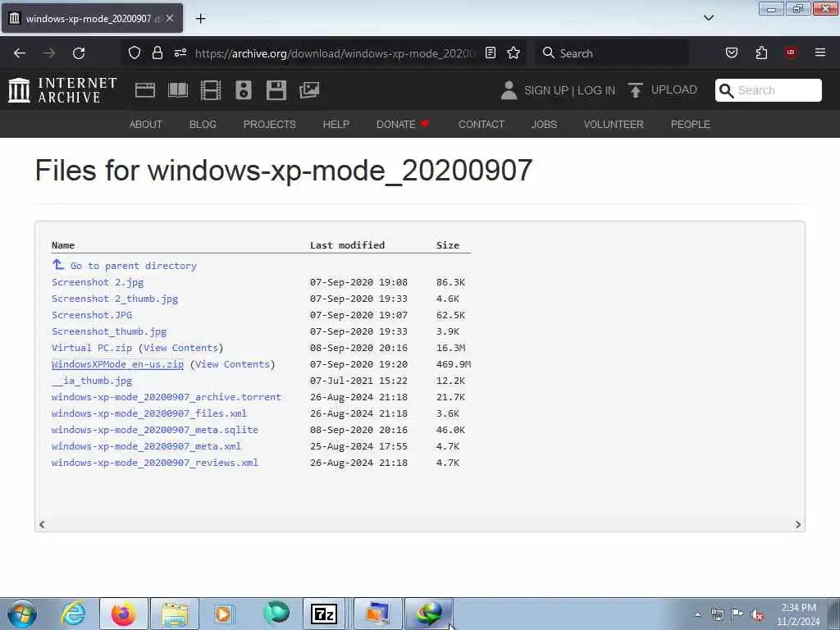This screenshot has width=840, height=630.
Task: Launch Internet Explorer from the taskbar
Action: point(72,614)
